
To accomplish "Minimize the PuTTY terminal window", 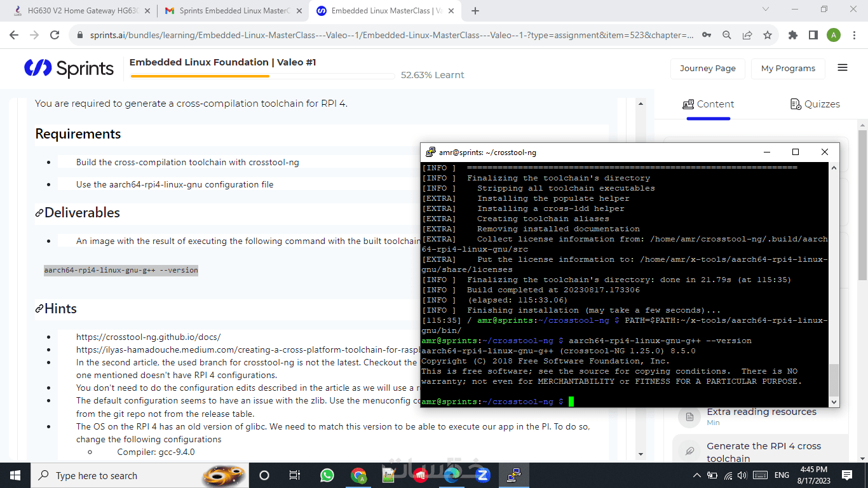I will 766,152.
